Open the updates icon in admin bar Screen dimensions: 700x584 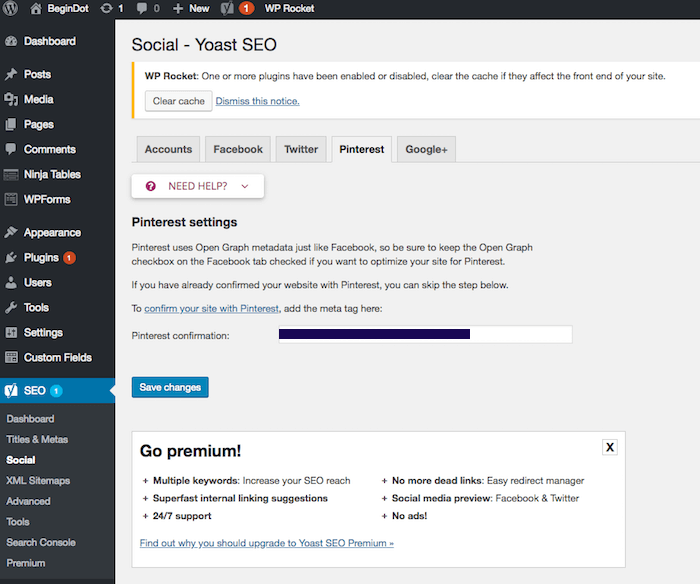tap(106, 8)
